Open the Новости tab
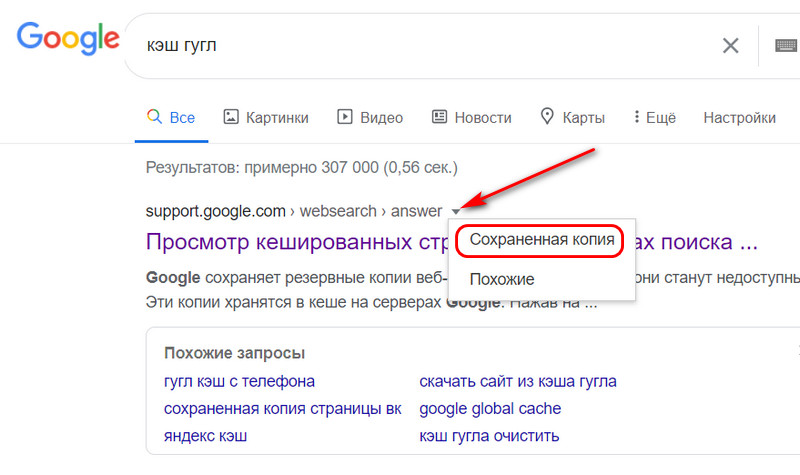 [471, 117]
